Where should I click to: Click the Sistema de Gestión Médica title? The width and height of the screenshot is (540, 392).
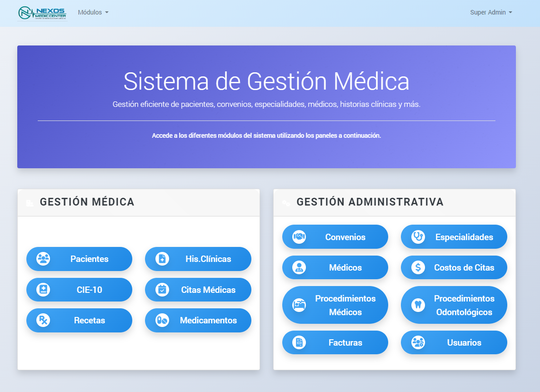coord(266,81)
